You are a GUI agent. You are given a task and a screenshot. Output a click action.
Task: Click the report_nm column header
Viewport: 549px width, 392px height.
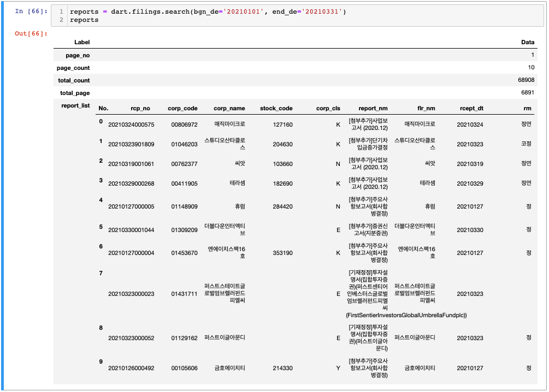tap(373, 109)
